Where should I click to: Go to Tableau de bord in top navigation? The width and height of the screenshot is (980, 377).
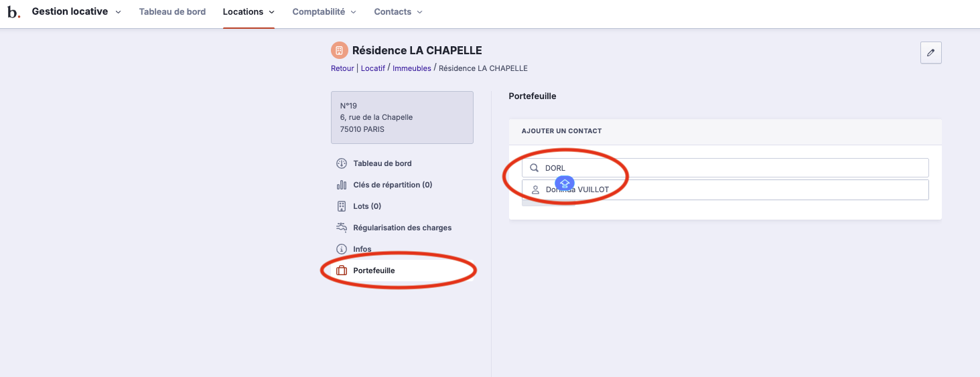172,12
